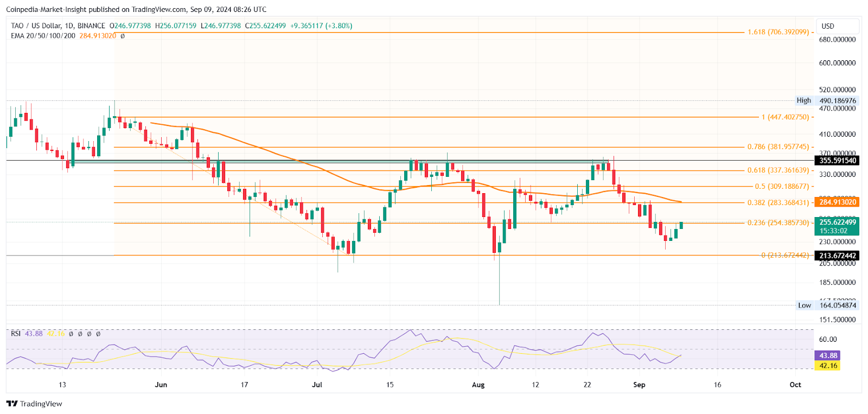This screenshot has width=868, height=414.
Task: Click the 60.00 RSI scale label
Action: point(828,340)
